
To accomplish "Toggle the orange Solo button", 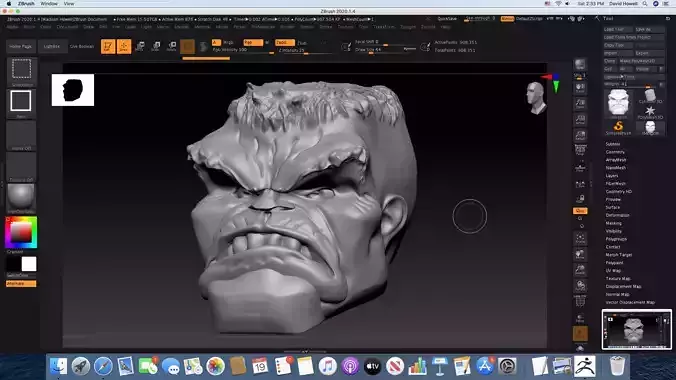I will [x=580, y=210].
